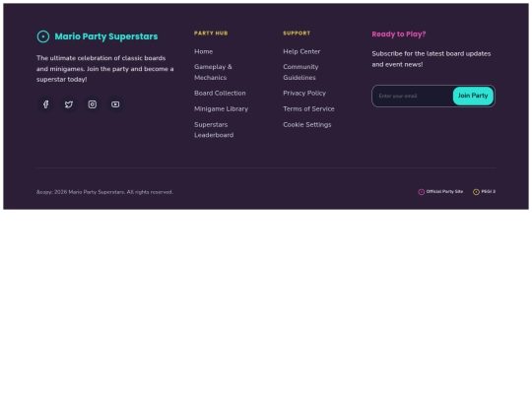Open the Terms of Service link
Screen dimensions: 532x399
[x=308, y=109]
